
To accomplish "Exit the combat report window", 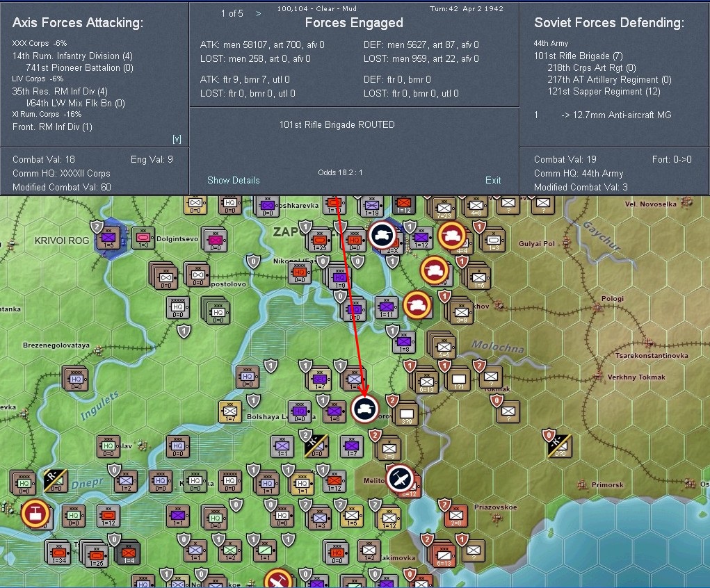I will [492, 180].
